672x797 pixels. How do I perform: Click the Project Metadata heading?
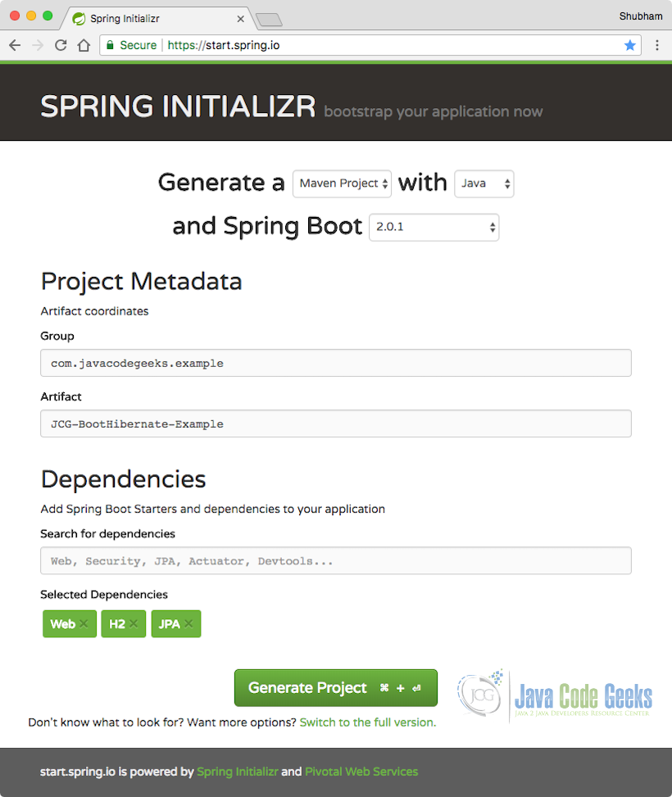[x=142, y=282]
